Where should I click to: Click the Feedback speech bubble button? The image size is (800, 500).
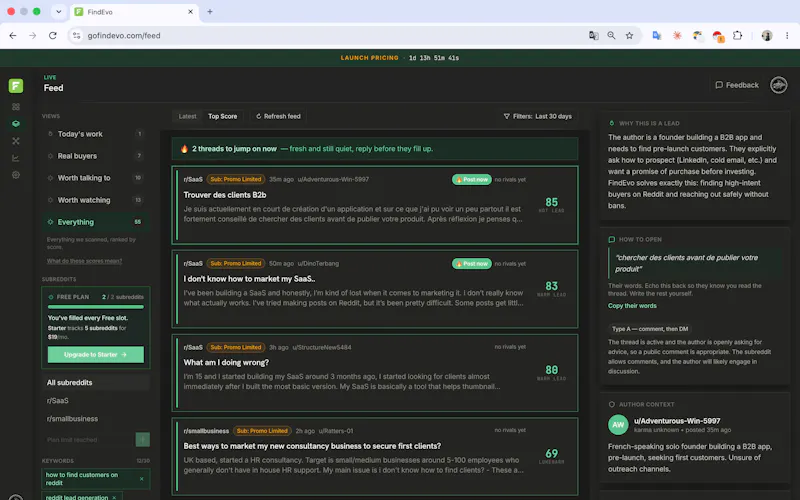point(737,85)
